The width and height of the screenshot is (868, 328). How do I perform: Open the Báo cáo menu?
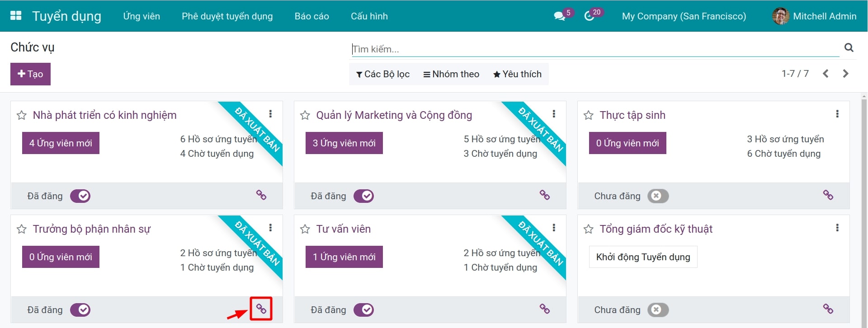click(311, 16)
